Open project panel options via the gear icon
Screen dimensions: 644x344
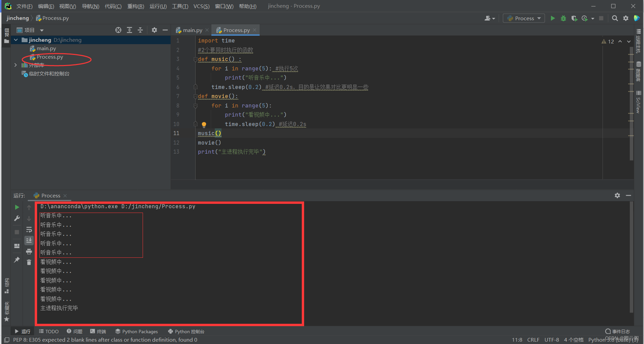154,30
